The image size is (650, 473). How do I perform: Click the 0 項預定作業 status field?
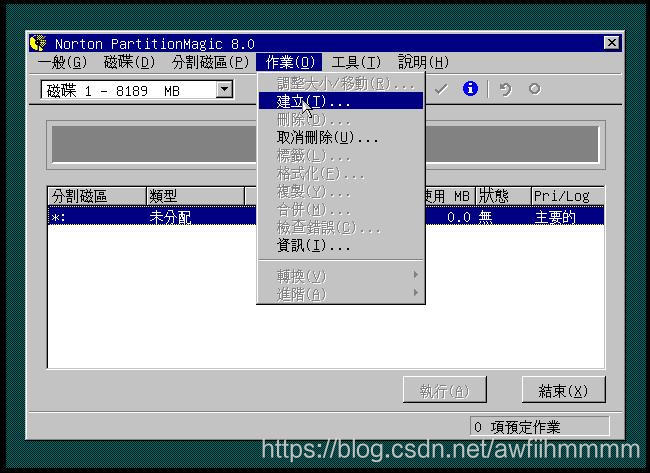[x=539, y=426]
